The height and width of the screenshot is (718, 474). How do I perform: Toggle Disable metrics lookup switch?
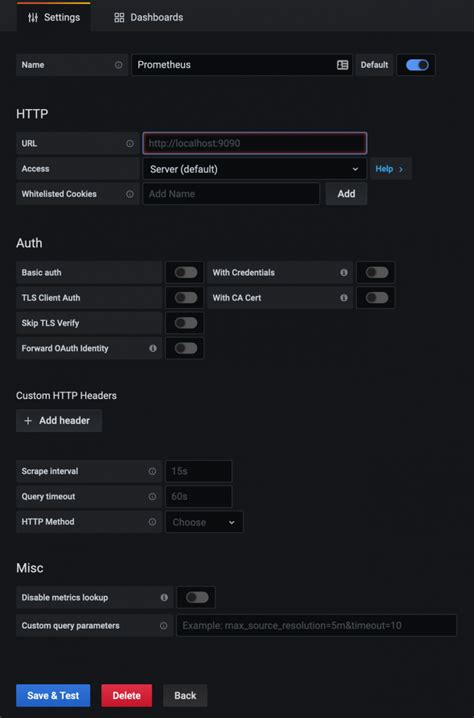(x=197, y=597)
